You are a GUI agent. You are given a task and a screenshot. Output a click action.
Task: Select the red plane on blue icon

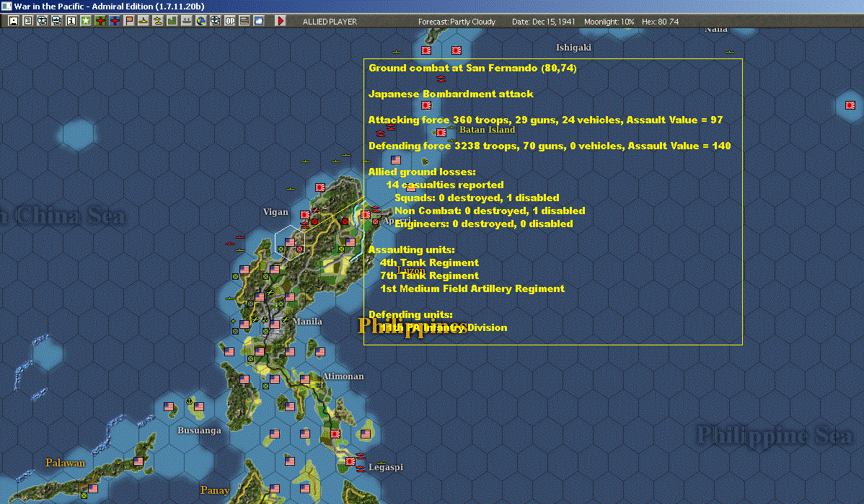click(x=115, y=20)
